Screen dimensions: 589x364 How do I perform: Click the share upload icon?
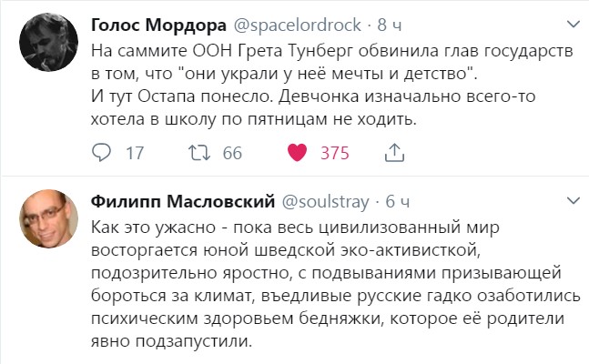click(x=394, y=153)
